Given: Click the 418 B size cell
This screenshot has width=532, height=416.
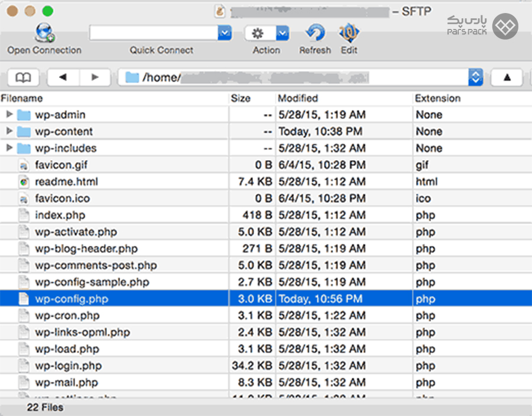Looking at the screenshot, I should [x=257, y=215].
